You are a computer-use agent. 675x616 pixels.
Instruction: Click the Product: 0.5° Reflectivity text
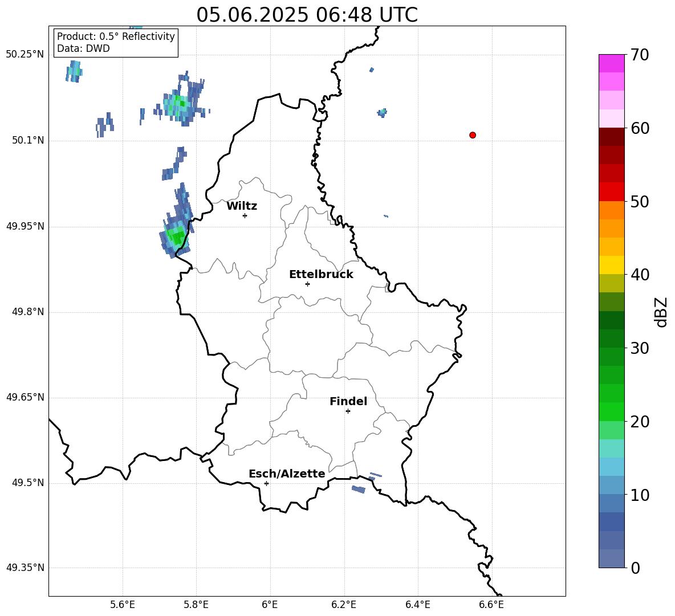[x=116, y=36]
